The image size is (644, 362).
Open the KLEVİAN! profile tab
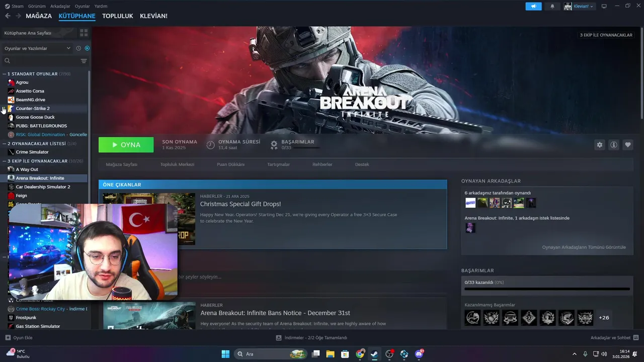[x=153, y=16]
